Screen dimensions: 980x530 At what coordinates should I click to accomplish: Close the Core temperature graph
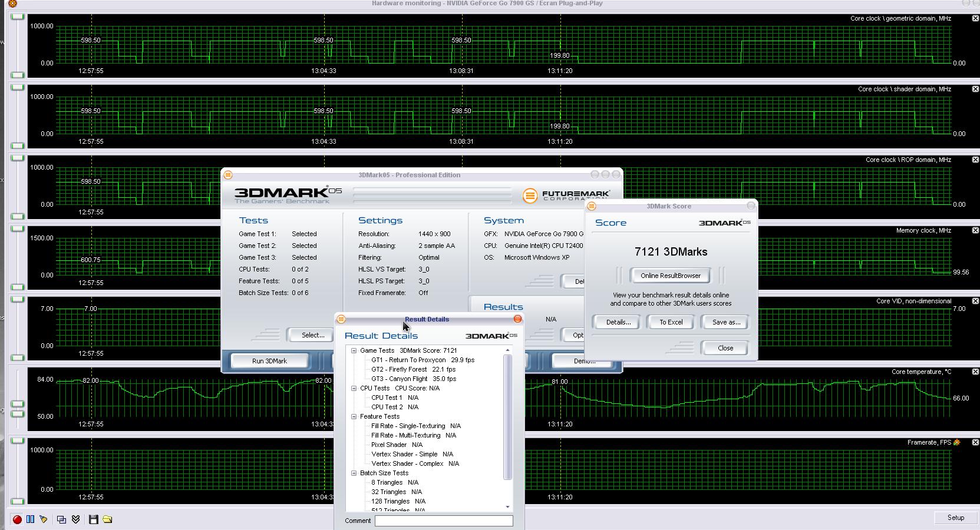975,372
